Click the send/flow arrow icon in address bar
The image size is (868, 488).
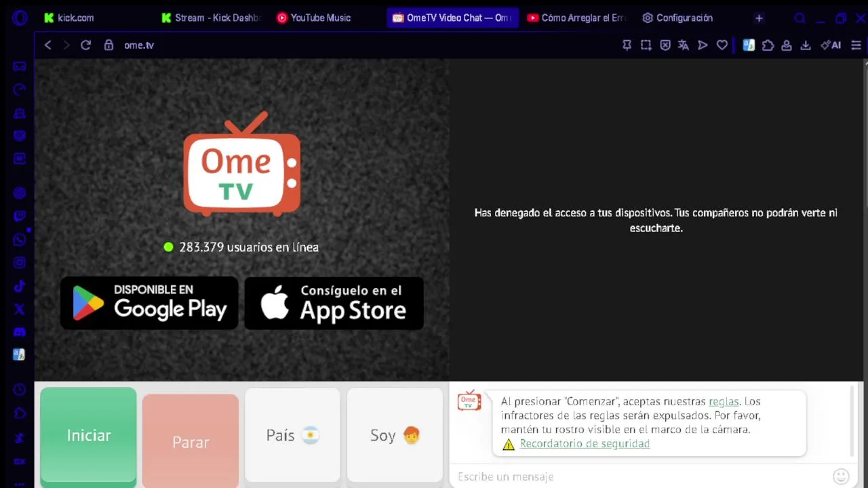click(703, 45)
